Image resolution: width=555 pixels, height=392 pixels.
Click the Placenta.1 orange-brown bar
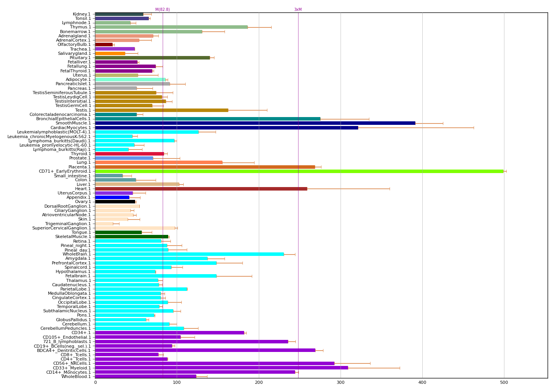[205, 167]
